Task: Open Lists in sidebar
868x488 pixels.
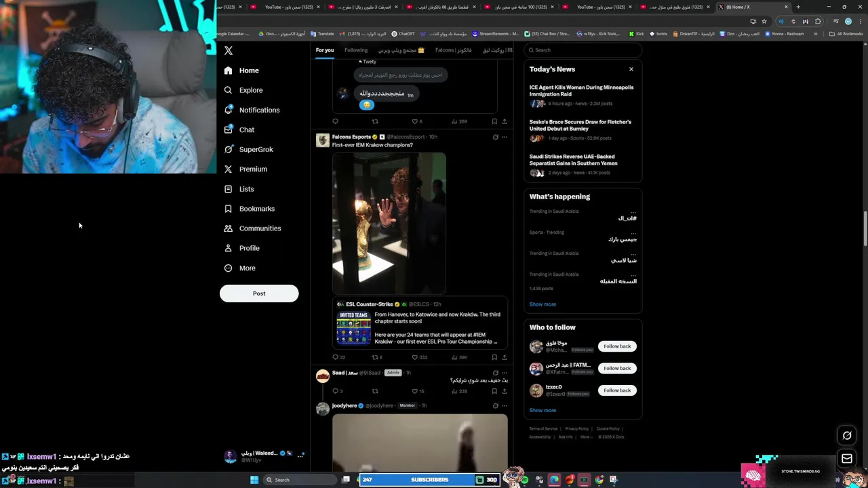Action: [x=239, y=189]
